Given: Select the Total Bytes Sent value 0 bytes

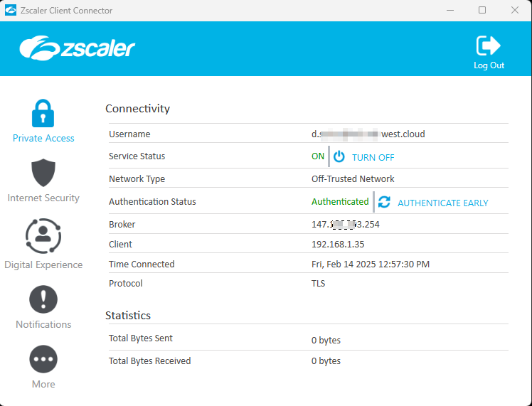Looking at the screenshot, I should point(326,340).
